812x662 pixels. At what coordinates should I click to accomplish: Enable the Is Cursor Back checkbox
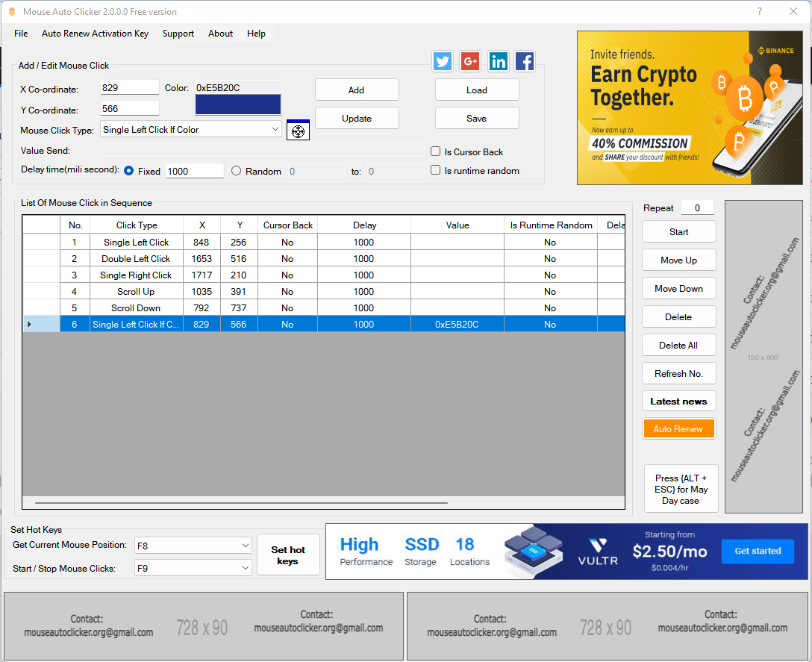[436, 152]
